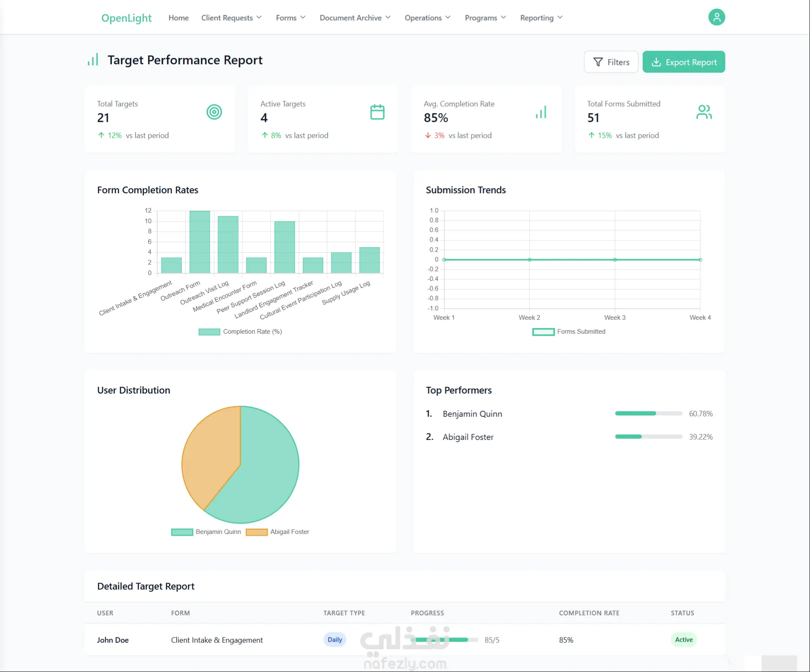
Task: Toggle Completion Rate (%) legend entry
Action: click(x=240, y=332)
